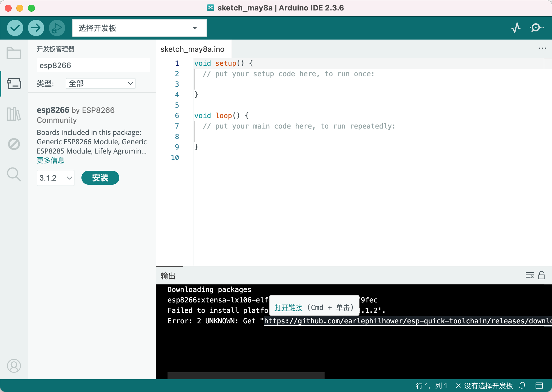Expand the type filter dropdown showing 全部
Viewport: 552px width, 392px height.
tap(101, 83)
